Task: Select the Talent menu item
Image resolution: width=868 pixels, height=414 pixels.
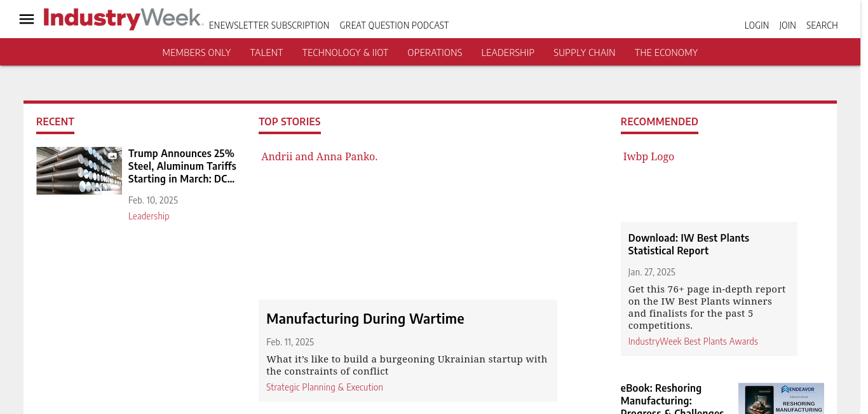Action: [x=266, y=53]
